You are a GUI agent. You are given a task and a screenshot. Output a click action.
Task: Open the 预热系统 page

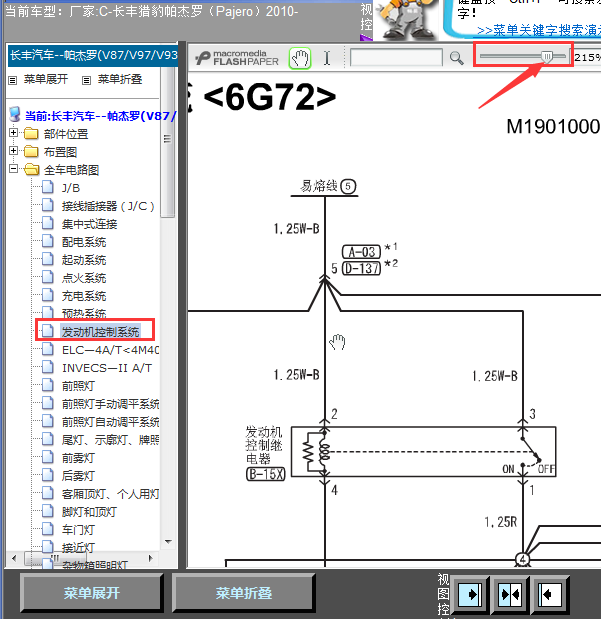pos(84,313)
